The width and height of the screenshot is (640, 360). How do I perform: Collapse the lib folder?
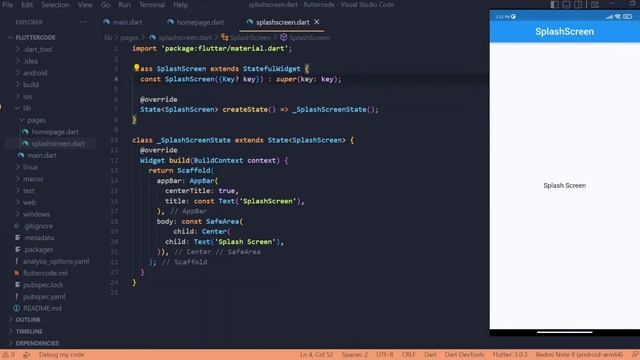(27, 109)
